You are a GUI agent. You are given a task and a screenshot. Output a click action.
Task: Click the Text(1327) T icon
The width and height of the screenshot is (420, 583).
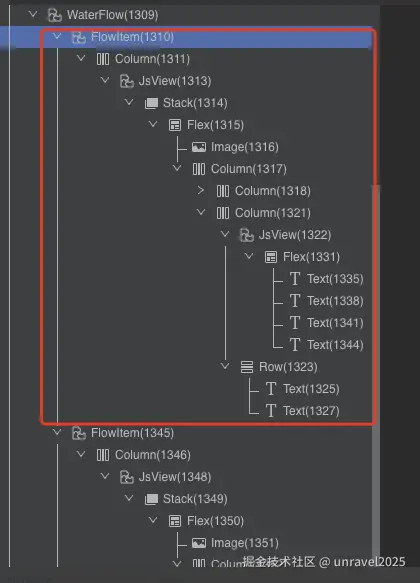click(271, 411)
